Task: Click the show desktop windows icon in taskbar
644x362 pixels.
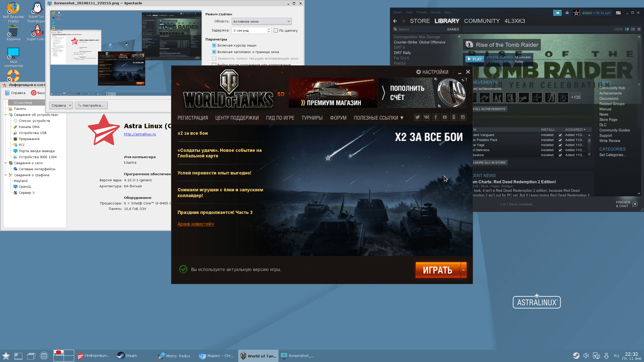Action: pos(31,356)
